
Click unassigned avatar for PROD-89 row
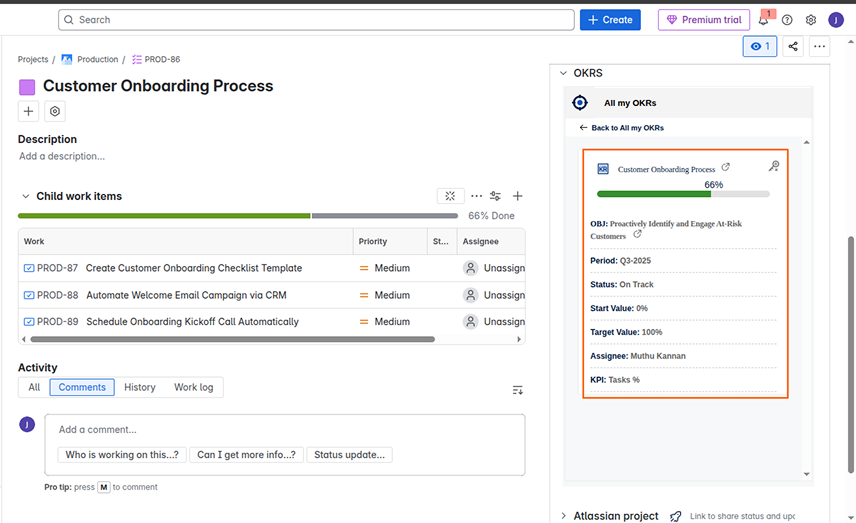coord(471,322)
